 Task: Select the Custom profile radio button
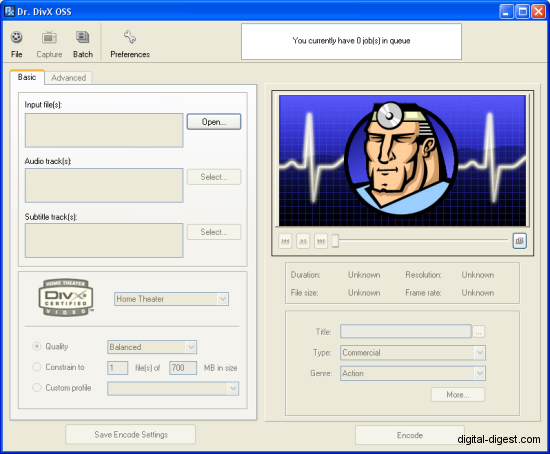point(36,388)
